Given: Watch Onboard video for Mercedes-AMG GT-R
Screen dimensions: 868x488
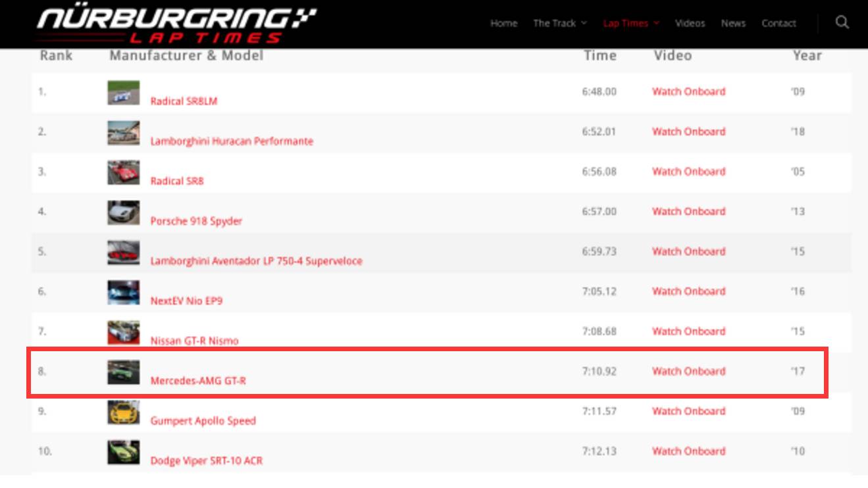Looking at the screenshot, I should click(688, 371).
